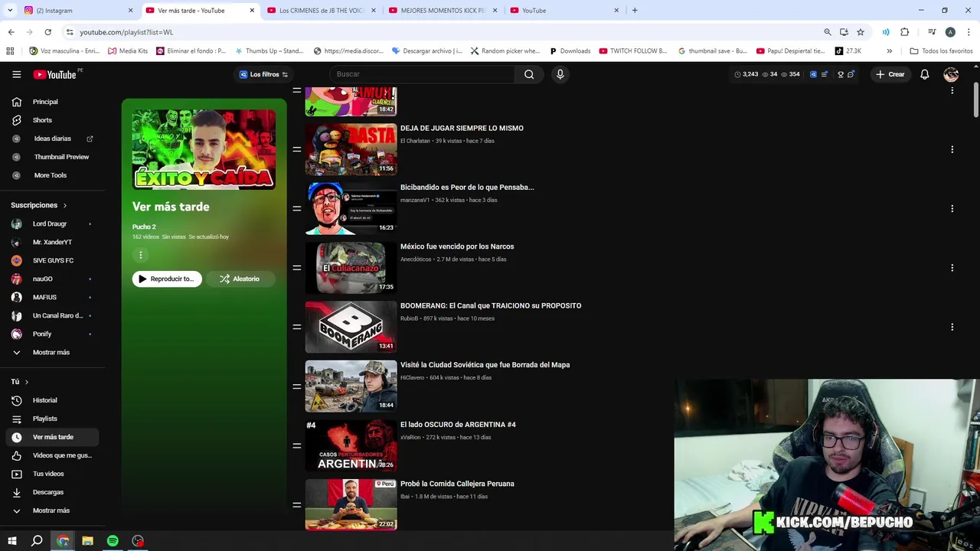Click the blue vidIQ logo icon in header
Image resolution: width=980 pixels, height=551 pixels.
(813, 74)
